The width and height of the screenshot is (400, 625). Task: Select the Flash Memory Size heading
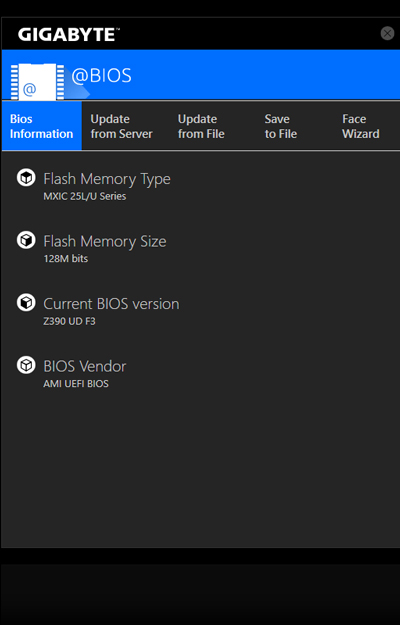point(105,242)
